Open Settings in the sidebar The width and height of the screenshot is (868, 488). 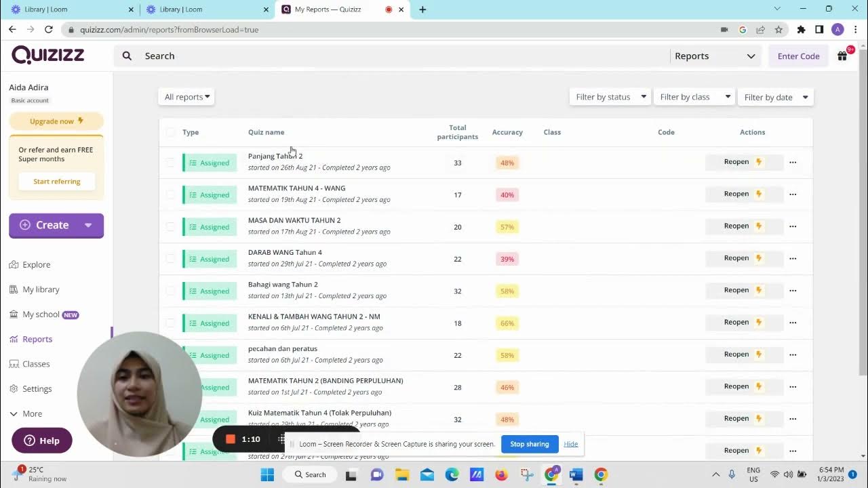click(31, 389)
